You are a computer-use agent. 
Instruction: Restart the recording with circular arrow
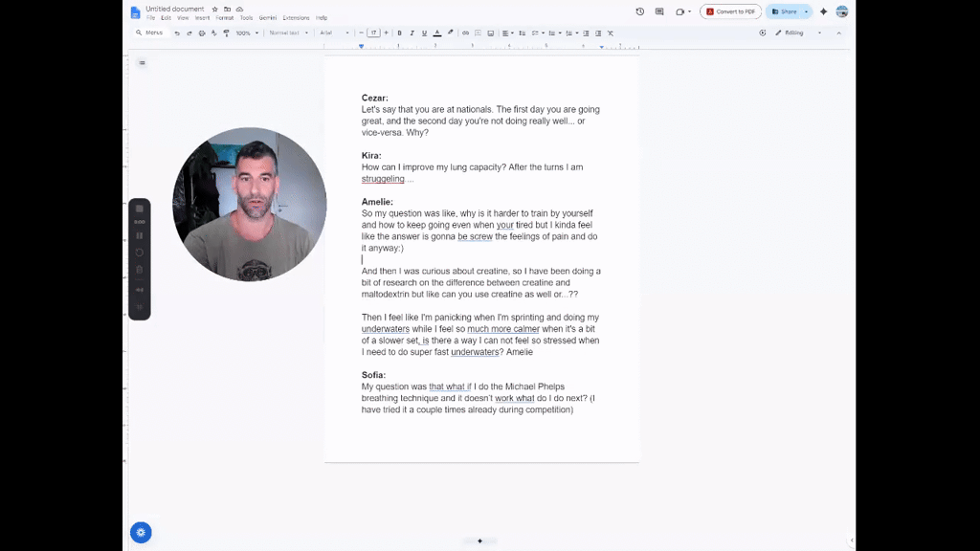[140, 253]
